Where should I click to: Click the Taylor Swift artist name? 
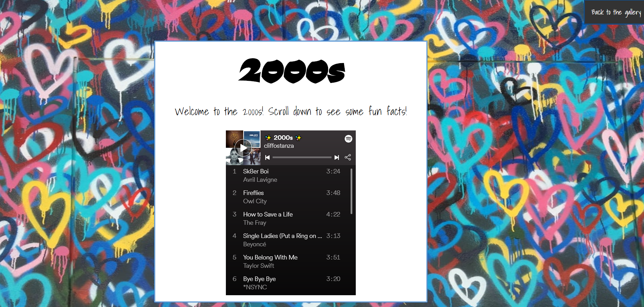pos(258,266)
